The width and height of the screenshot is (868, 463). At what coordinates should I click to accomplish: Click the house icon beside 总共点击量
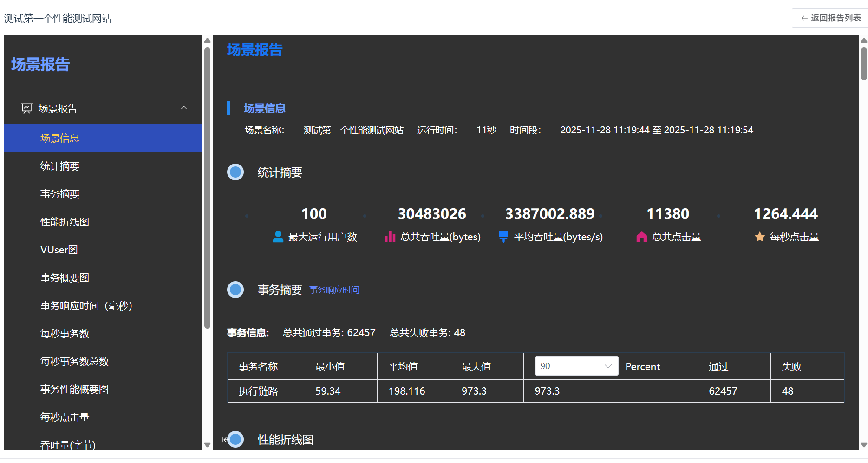pyautogui.click(x=641, y=237)
